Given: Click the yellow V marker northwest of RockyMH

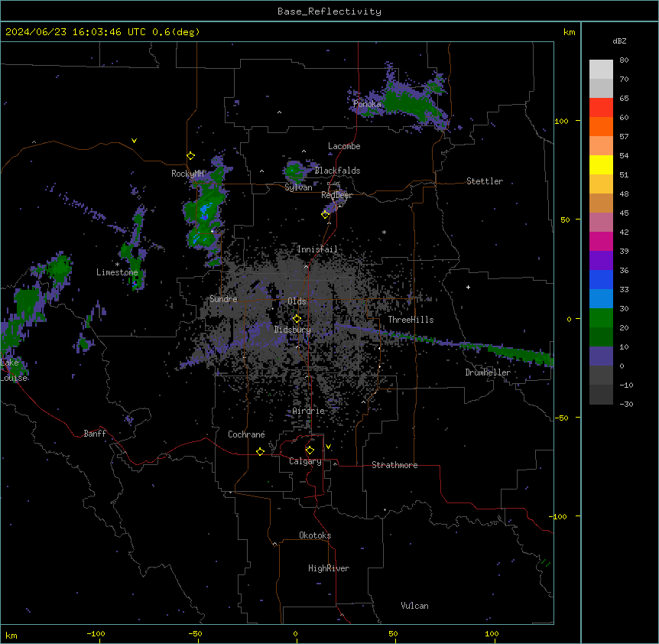Looking at the screenshot, I should pos(134,141).
